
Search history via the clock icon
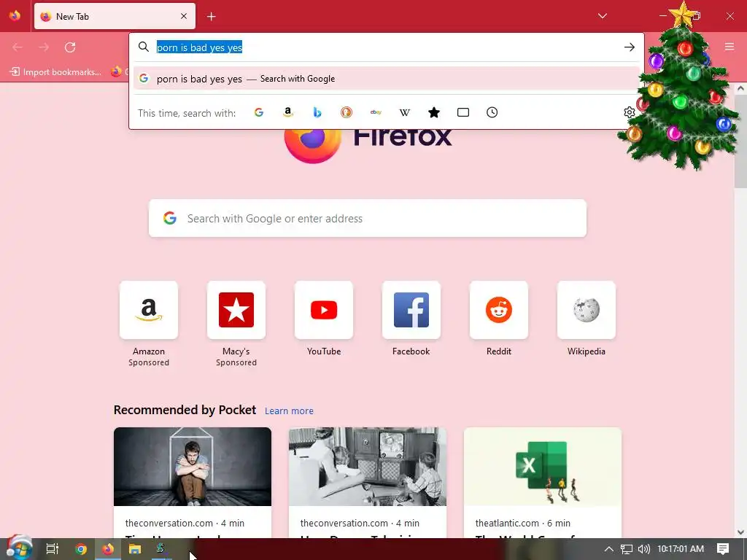click(492, 112)
